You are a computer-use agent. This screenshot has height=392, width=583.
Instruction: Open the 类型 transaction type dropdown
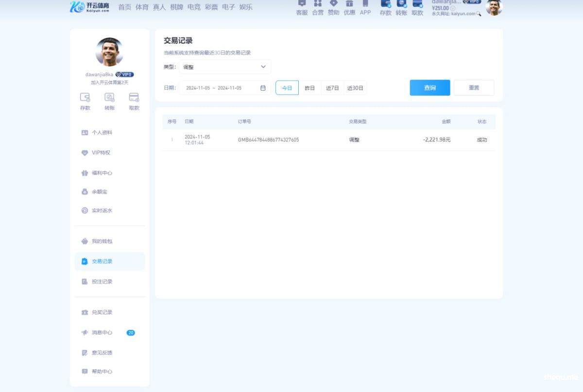pos(225,67)
